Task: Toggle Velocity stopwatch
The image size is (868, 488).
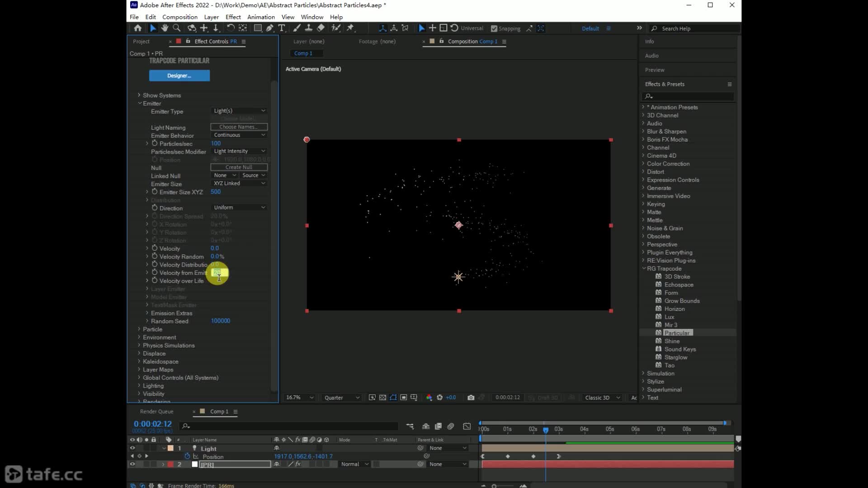Action: 155,248
